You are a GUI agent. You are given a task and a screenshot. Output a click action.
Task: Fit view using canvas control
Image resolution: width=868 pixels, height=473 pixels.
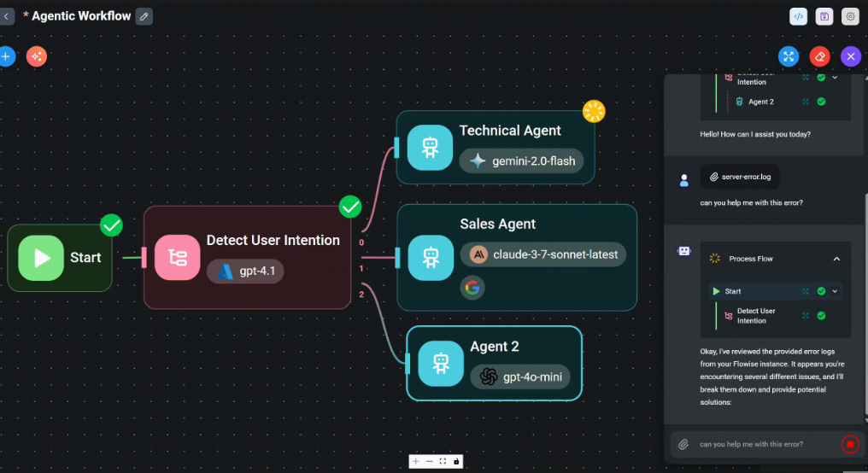pyautogui.click(x=443, y=461)
